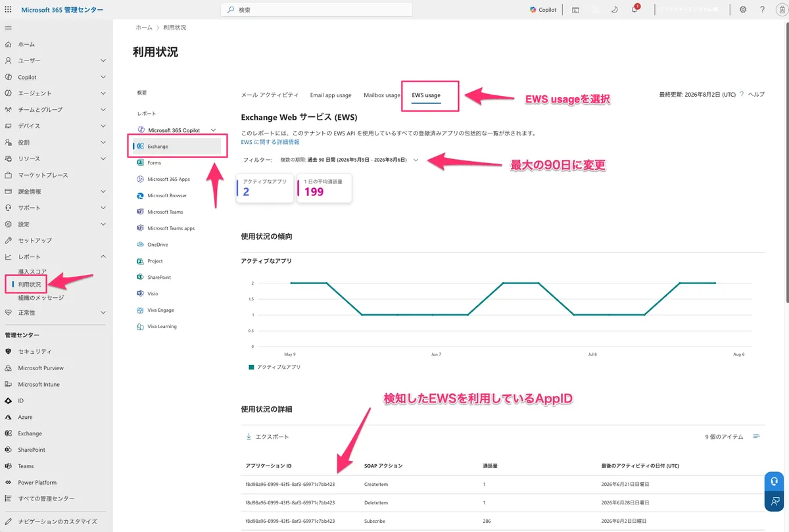Switch to Mailbox usage tab
The height and width of the screenshot is (532, 789).
pos(382,95)
